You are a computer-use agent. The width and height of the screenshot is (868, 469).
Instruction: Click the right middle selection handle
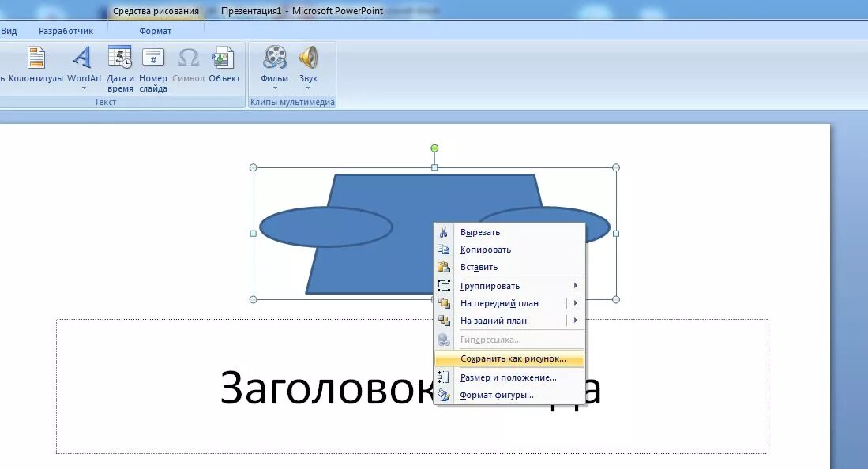[616, 234]
